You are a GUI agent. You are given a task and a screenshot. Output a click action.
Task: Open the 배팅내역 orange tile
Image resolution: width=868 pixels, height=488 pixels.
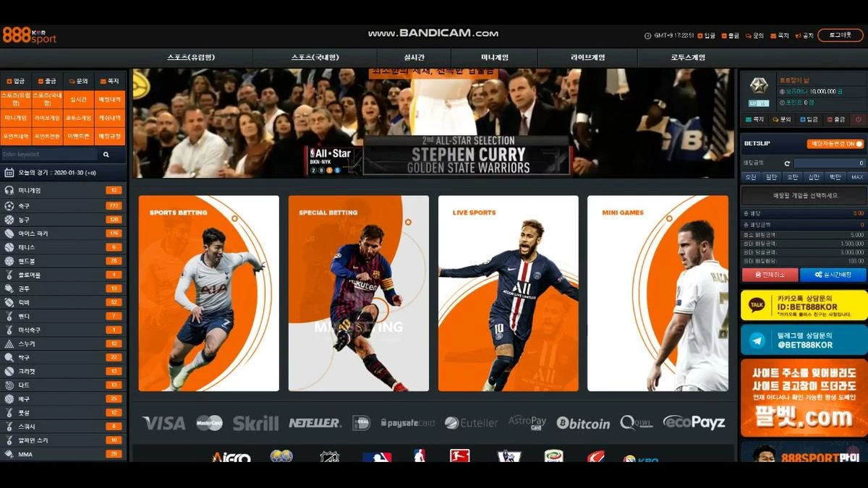110,99
